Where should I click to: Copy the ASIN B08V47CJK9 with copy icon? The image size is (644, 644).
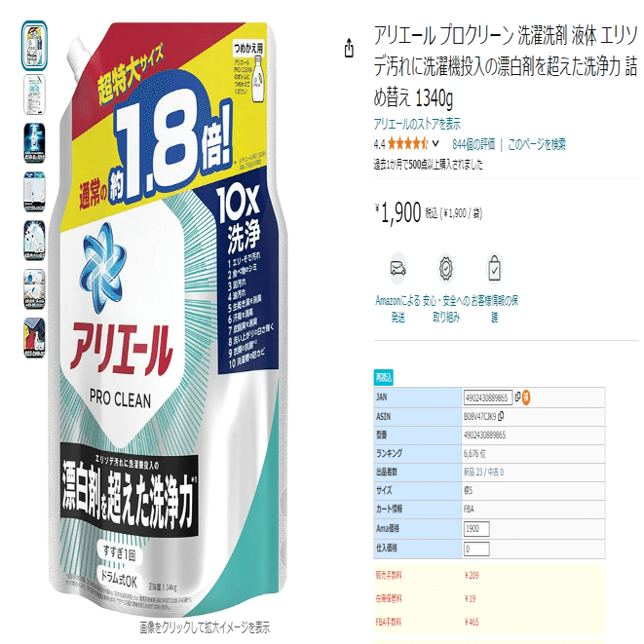(x=501, y=416)
